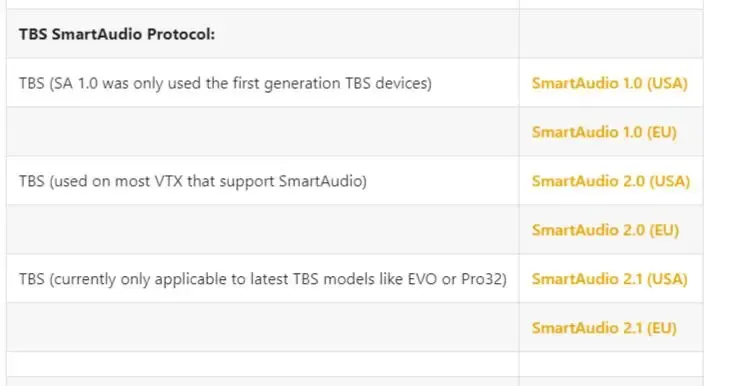The height and width of the screenshot is (386, 730).
Task: Click empty cell right of the Protocol heading
Action: (x=611, y=34)
